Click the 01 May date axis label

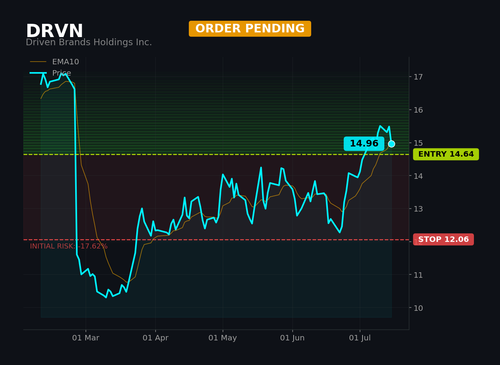223,338
